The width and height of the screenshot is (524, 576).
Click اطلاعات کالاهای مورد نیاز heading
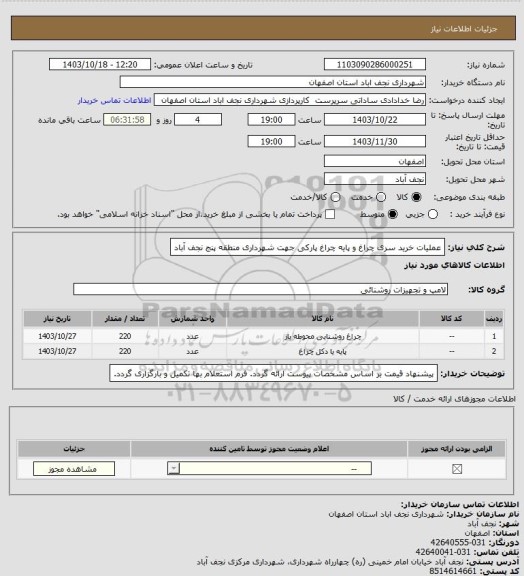(x=454, y=265)
